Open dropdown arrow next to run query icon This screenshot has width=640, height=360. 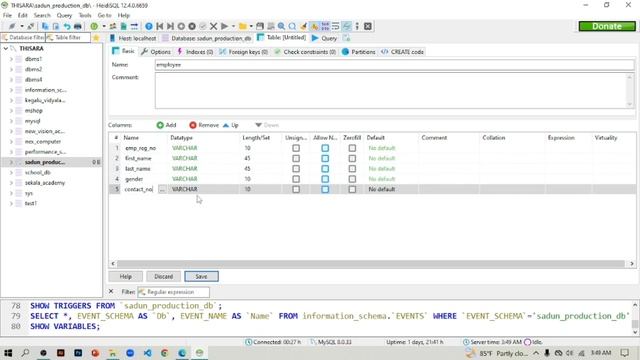click(x=233, y=26)
